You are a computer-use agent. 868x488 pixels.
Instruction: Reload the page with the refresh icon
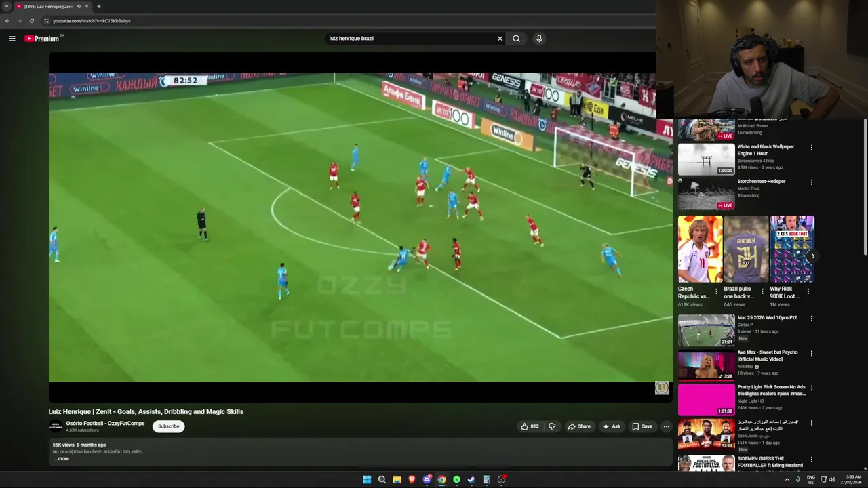(x=31, y=21)
